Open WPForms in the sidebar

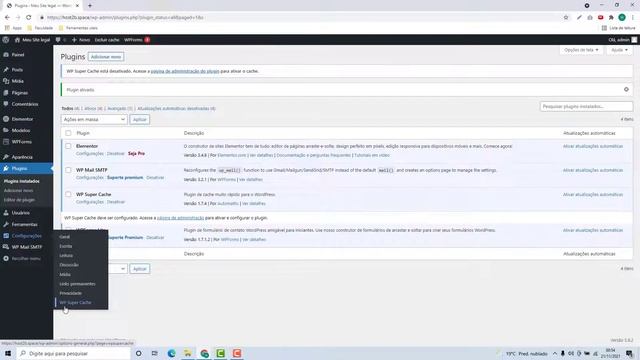[22, 142]
